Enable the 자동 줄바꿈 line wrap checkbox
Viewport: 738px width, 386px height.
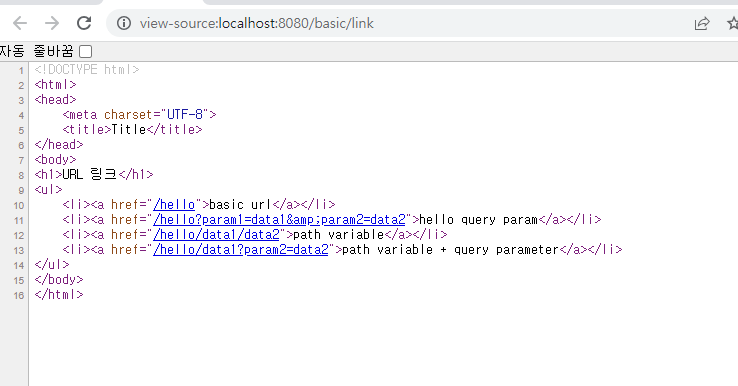[86, 51]
